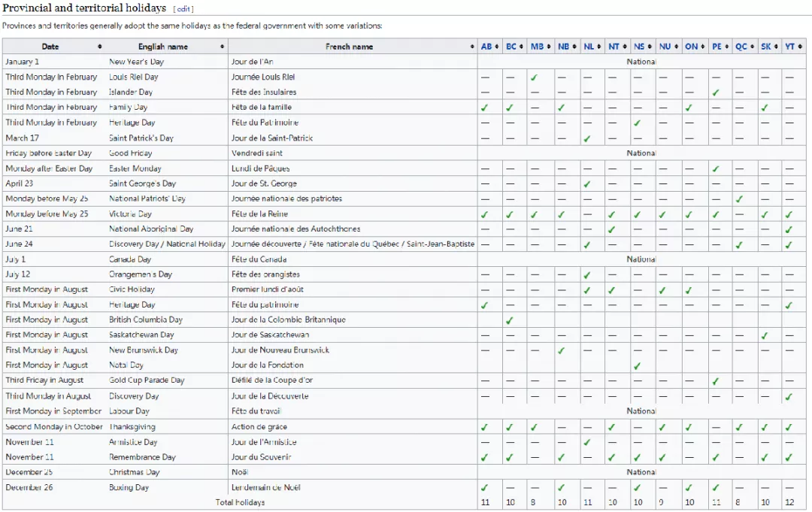This screenshot has height=512, width=812.
Task: Click sort arrow next to BC
Action: 522,47
